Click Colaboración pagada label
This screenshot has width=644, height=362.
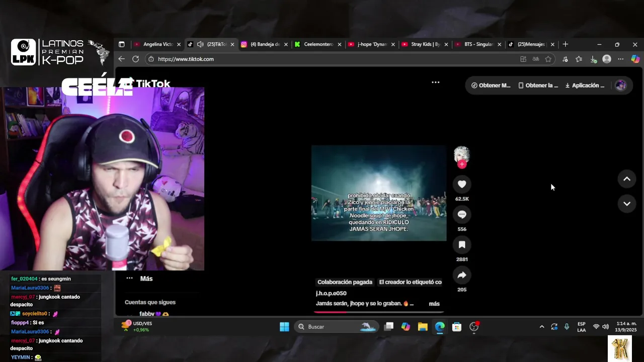[x=345, y=282]
